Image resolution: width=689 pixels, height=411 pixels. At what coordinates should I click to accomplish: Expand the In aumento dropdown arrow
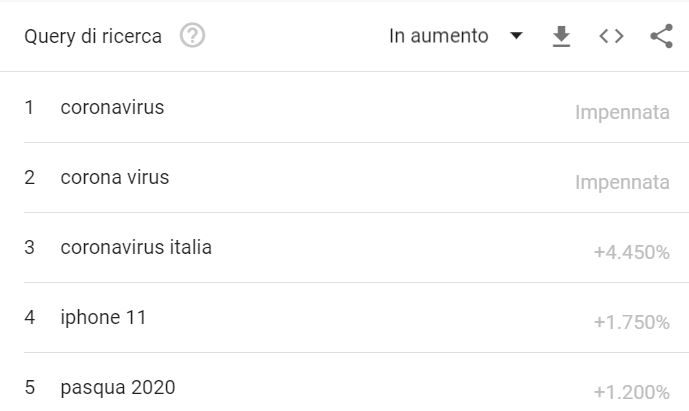pyautogui.click(x=516, y=35)
